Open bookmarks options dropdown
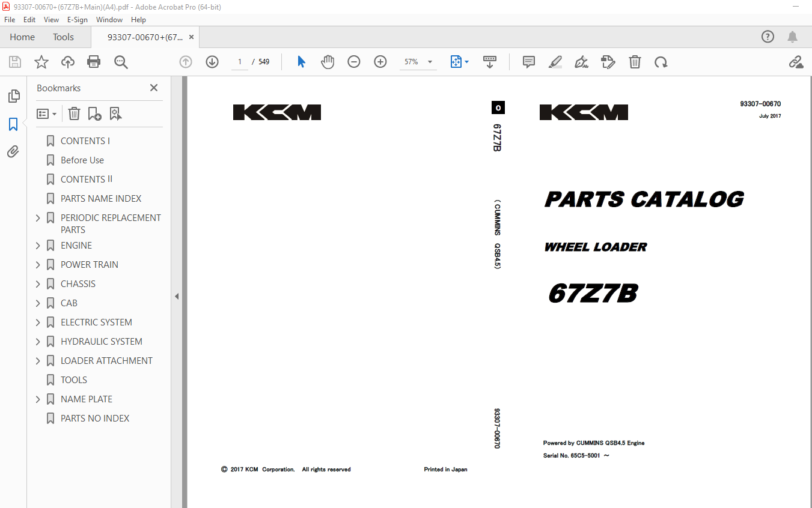812x508 pixels. pyautogui.click(x=47, y=113)
